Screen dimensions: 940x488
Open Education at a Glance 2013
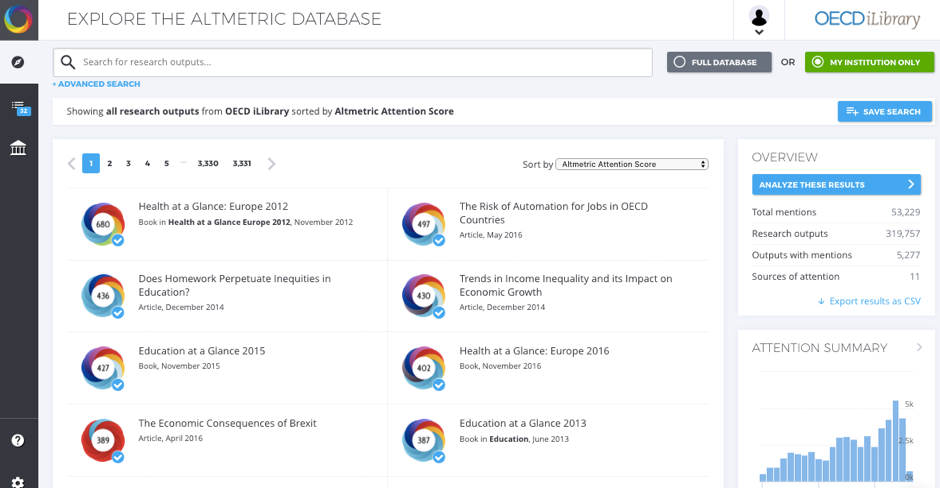pos(523,423)
